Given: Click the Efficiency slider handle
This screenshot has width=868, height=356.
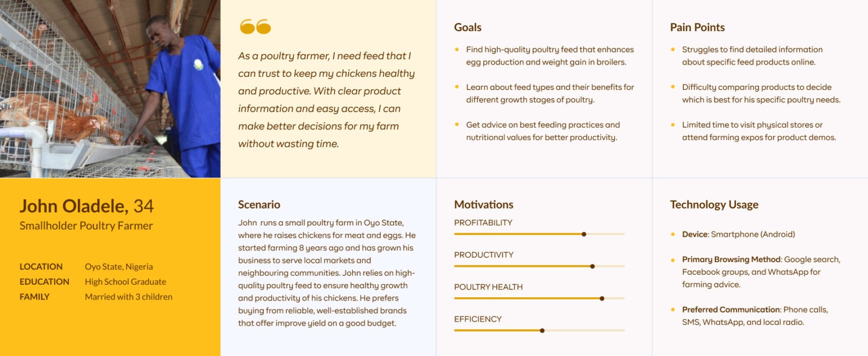Looking at the screenshot, I should [x=542, y=331].
